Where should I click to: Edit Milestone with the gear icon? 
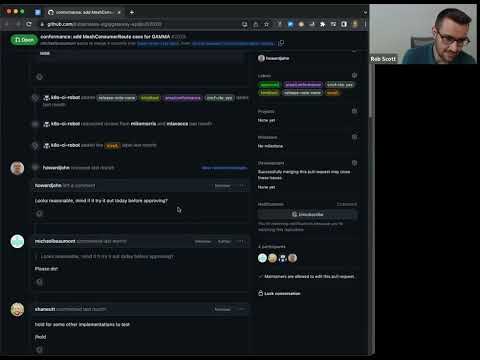354,137
